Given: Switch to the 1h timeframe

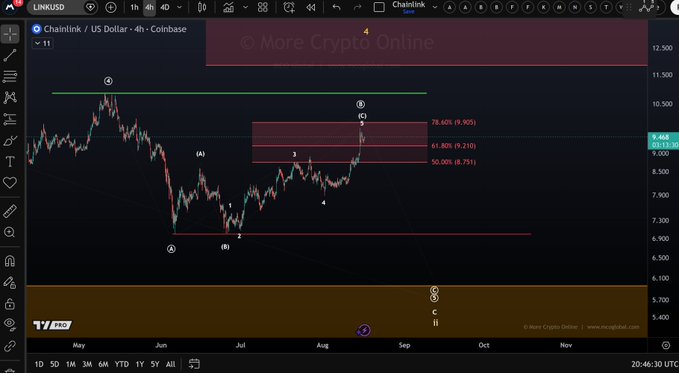Looking at the screenshot, I should pyautogui.click(x=134, y=7).
